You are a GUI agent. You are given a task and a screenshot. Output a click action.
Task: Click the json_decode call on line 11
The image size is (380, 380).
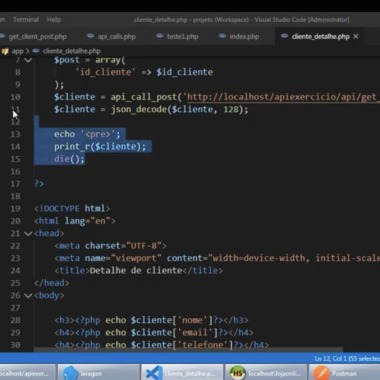point(179,109)
